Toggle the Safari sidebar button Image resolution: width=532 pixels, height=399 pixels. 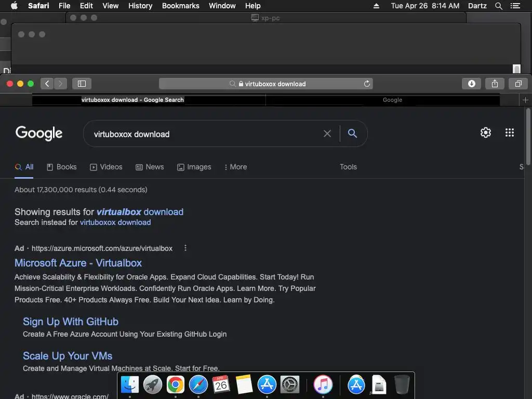[82, 84]
